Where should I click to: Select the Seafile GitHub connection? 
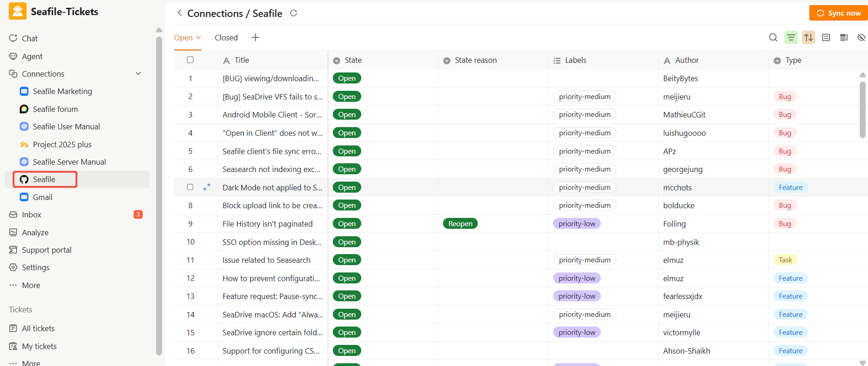click(44, 179)
